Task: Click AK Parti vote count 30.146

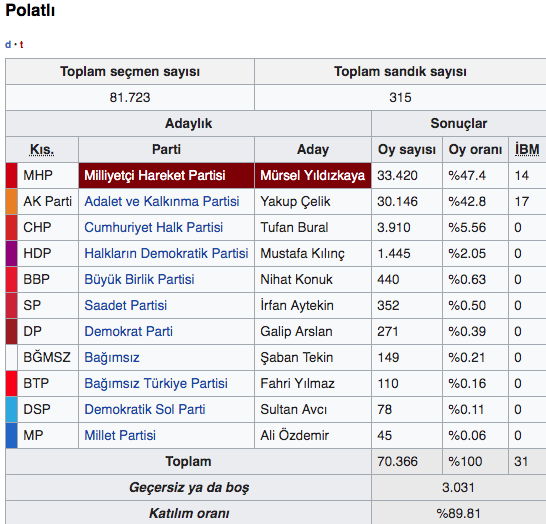Action: [397, 202]
